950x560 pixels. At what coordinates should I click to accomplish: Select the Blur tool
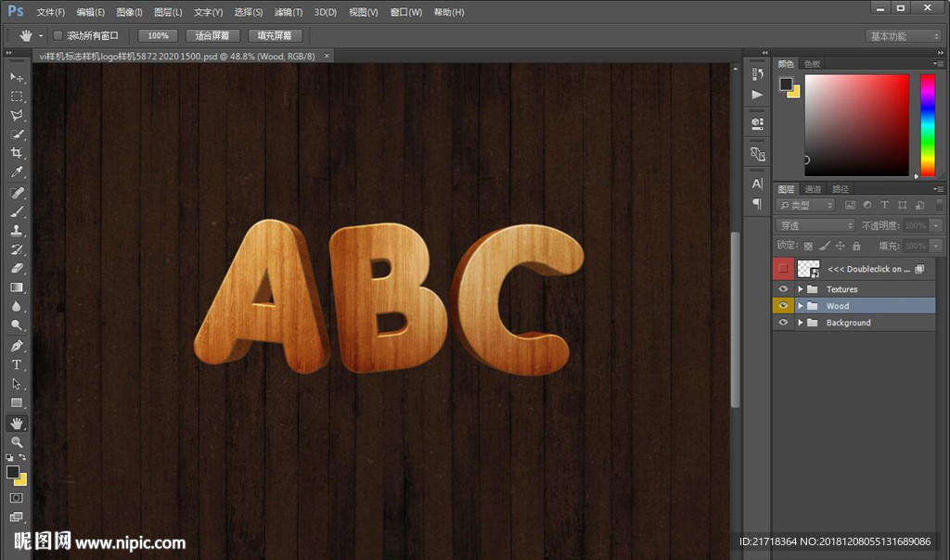(x=17, y=306)
